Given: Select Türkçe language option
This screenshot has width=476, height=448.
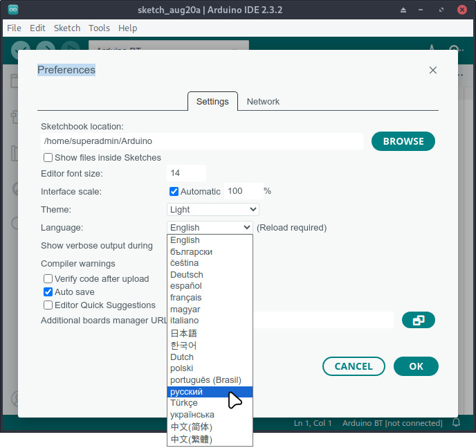Looking at the screenshot, I should [210, 403].
